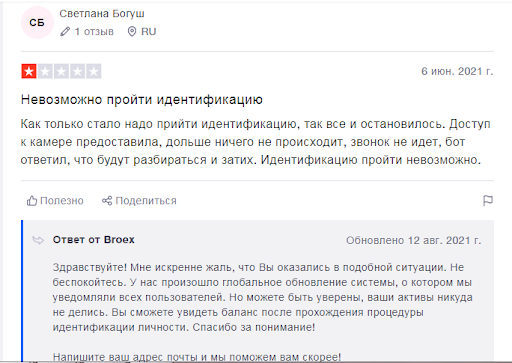
Task: Click Ответ от Broex heading
Action: point(94,240)
